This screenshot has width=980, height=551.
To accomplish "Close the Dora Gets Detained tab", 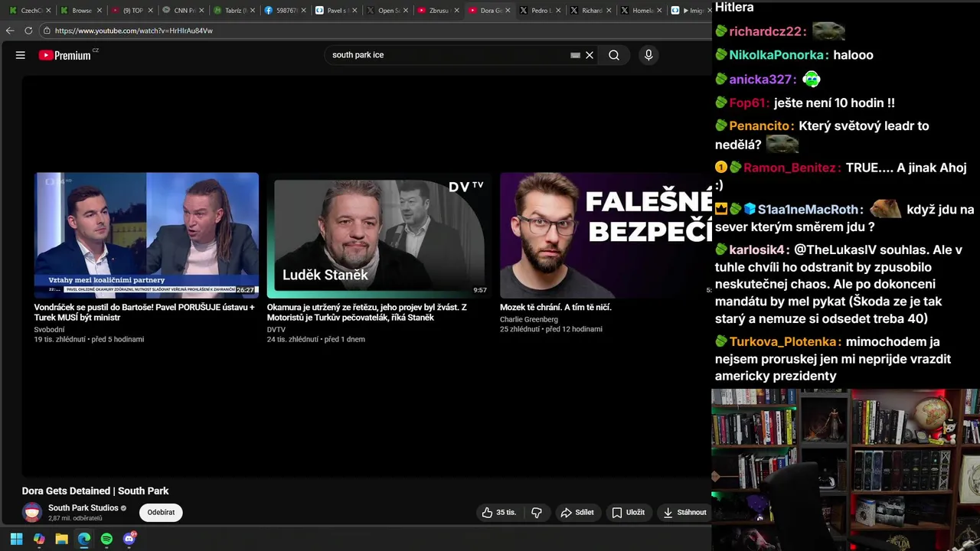I will 508,11.
